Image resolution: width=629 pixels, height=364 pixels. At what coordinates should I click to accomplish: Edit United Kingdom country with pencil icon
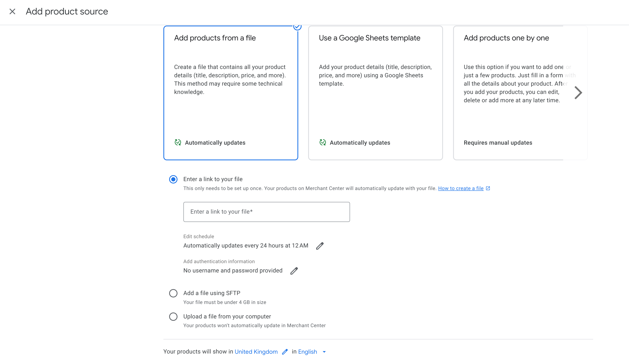[x=285, y=352]
